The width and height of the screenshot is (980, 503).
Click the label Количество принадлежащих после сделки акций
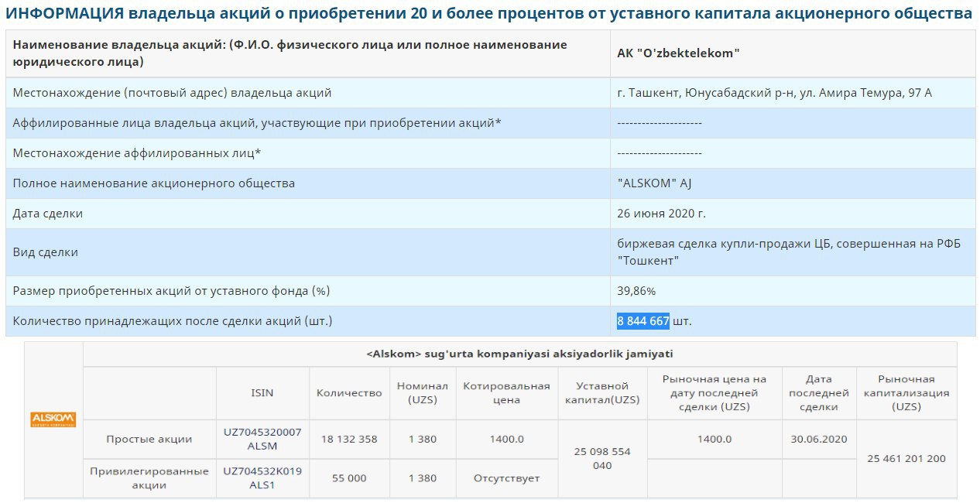(x=172, y=321)
